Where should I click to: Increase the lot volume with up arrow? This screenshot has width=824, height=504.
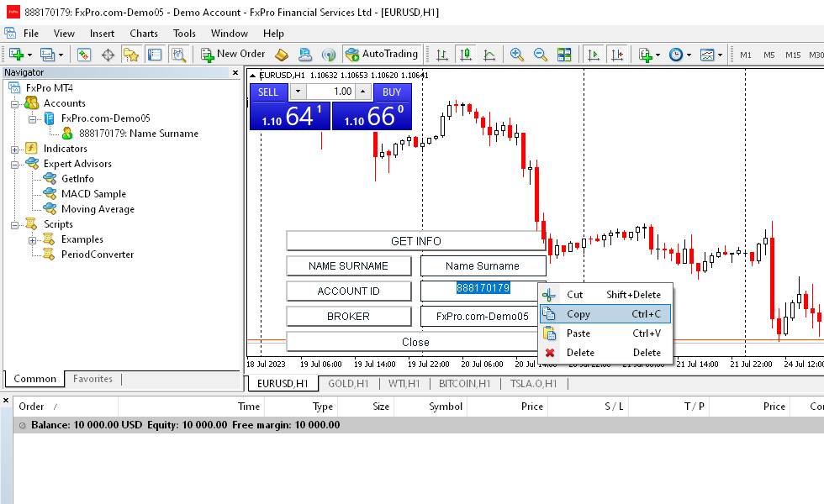tap(362, 92)
